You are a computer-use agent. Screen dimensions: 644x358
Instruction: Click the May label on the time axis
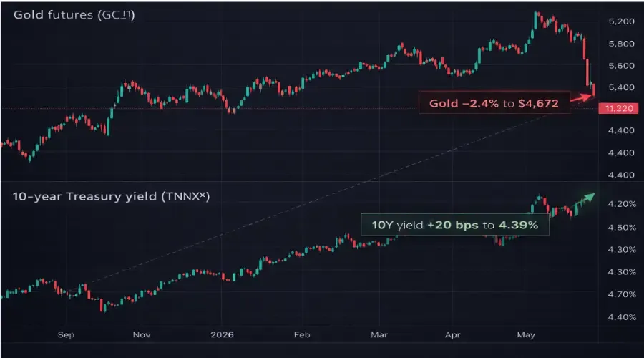pyautogui.click(x=526, y=334)
